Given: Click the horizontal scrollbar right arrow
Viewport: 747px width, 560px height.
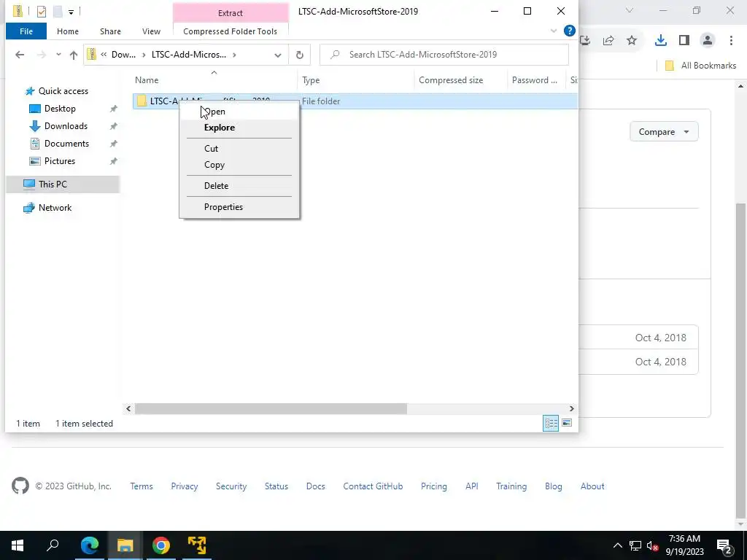Looking at the screenshot, I should [572, 408].
